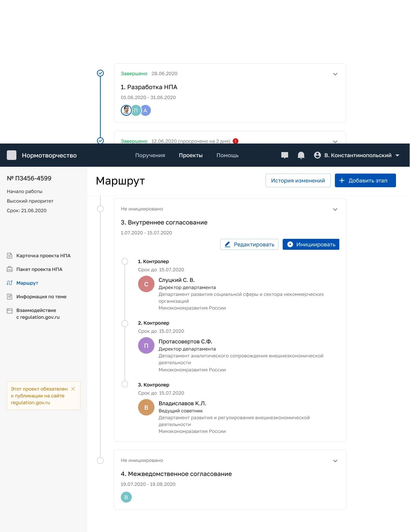Image resolution: width=410 pixels, height=532 pixels.
Task: Click the Маршрут page heading
Action: (121, 180)
